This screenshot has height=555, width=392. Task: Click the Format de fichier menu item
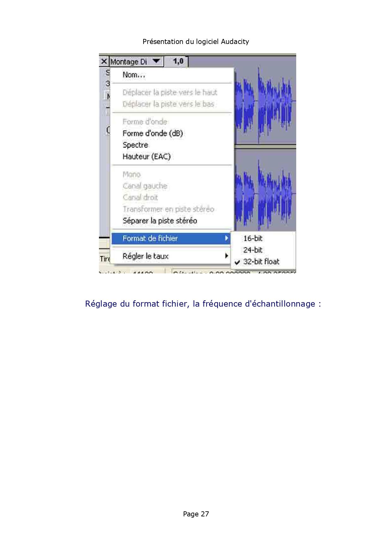[x=150, y=238]
